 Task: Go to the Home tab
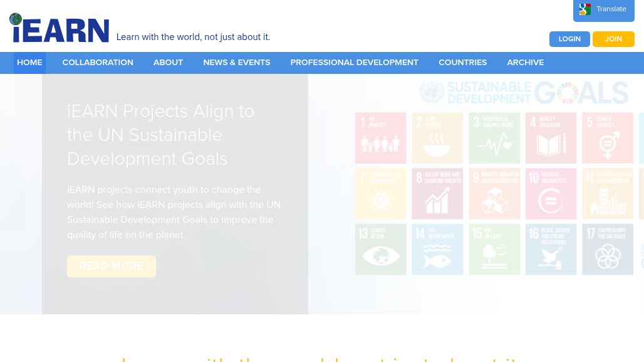[x=29, y=63]
